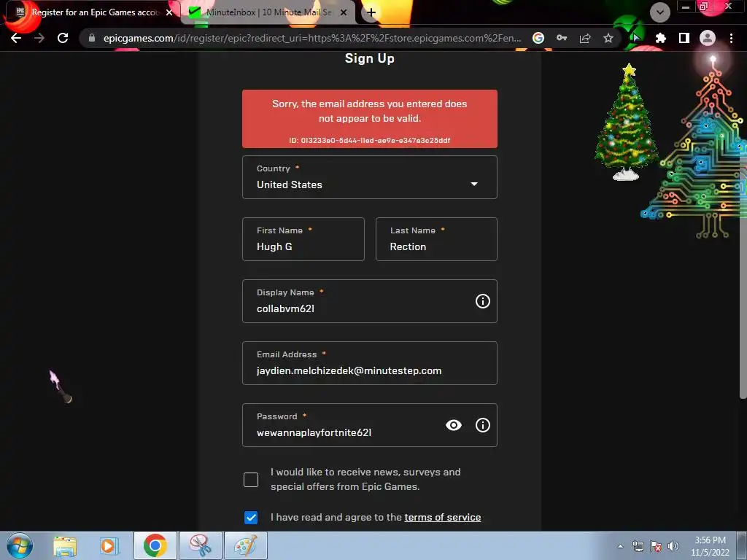Bookmark this page with the star

point(608,38)
